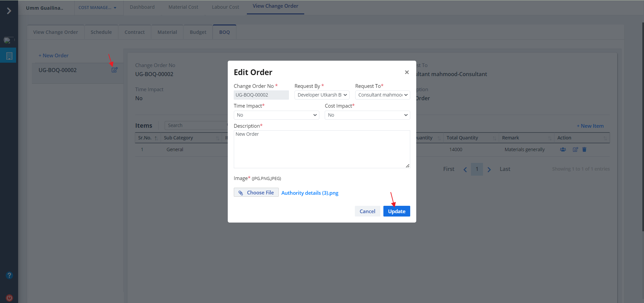
Task: Open the building module icon in sidebar
Action: pos(9,56)
